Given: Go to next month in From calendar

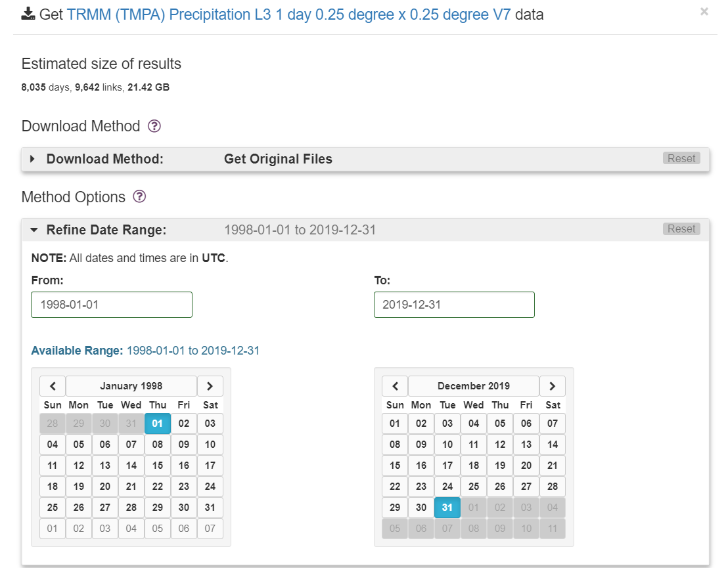Looking at the screenshot, I should point(210,386).
